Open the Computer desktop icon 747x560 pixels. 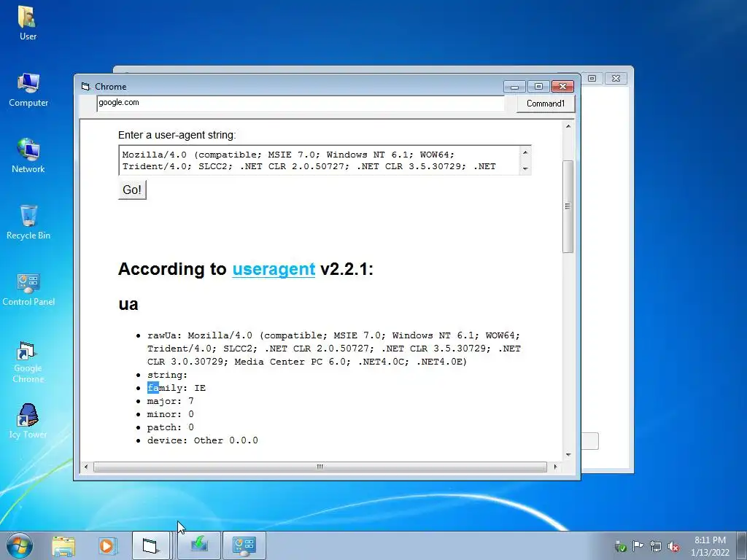pos(28,90)
